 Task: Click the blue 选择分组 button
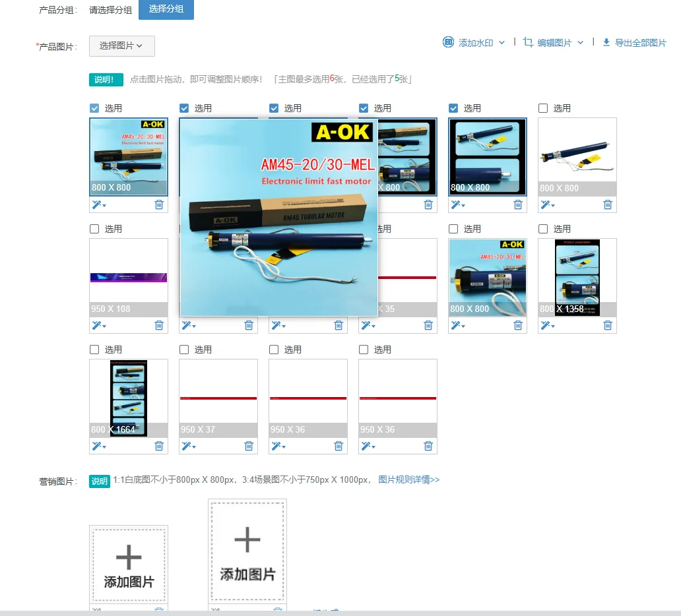tap(166, 9)
